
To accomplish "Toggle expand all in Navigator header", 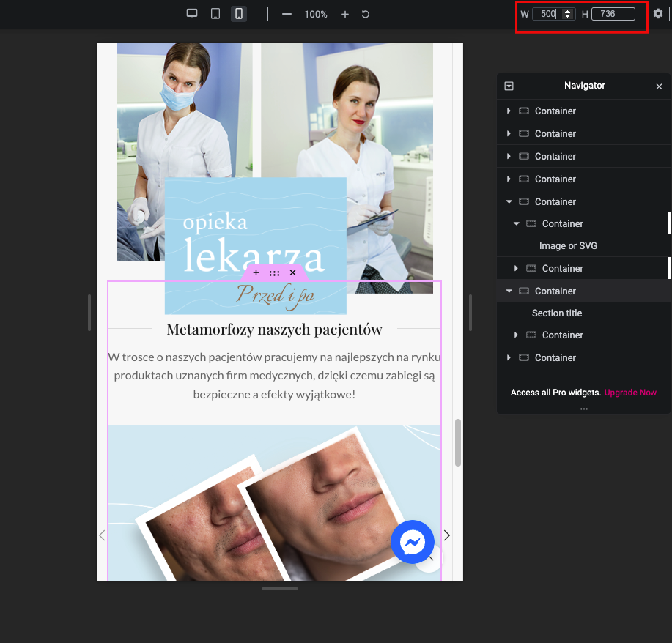I will tap(509, 86).
